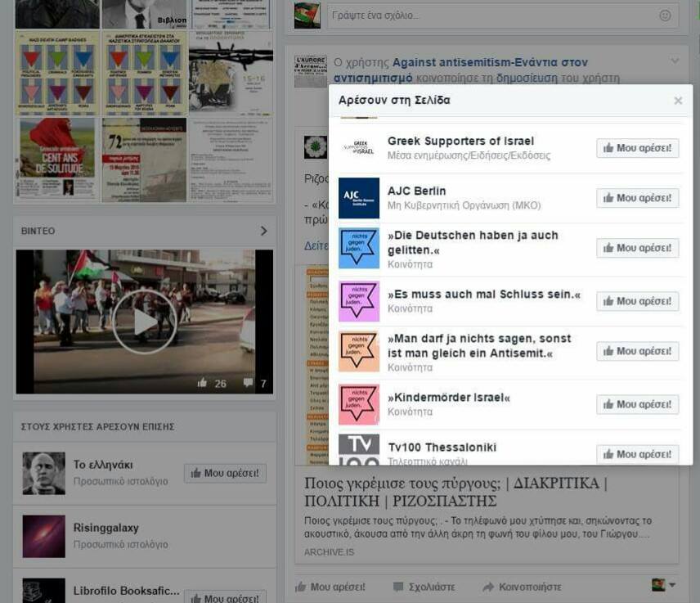Viewport: 700px width, 603px height.
Task: Like the 'Το ελληνάκι' page
Action: (225, 474)
